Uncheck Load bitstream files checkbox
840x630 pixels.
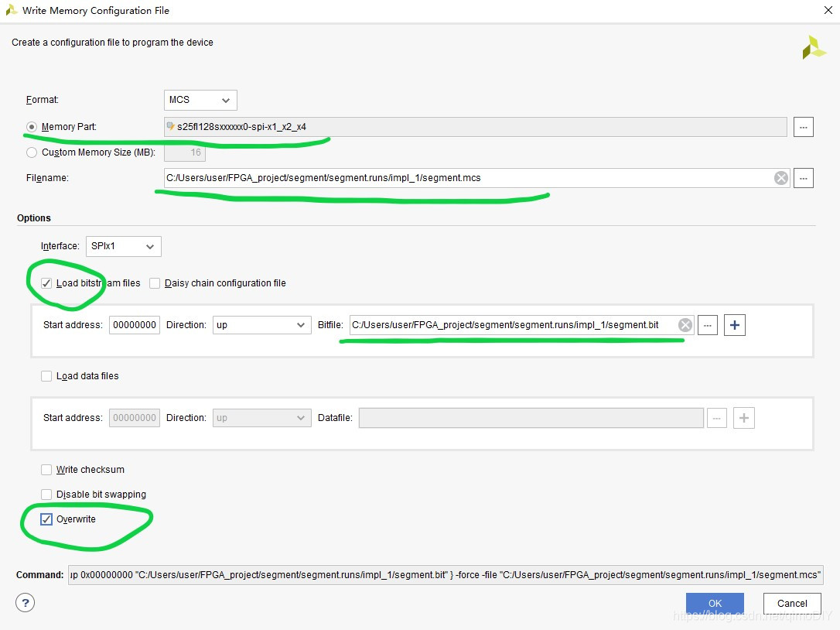[46, 283]
